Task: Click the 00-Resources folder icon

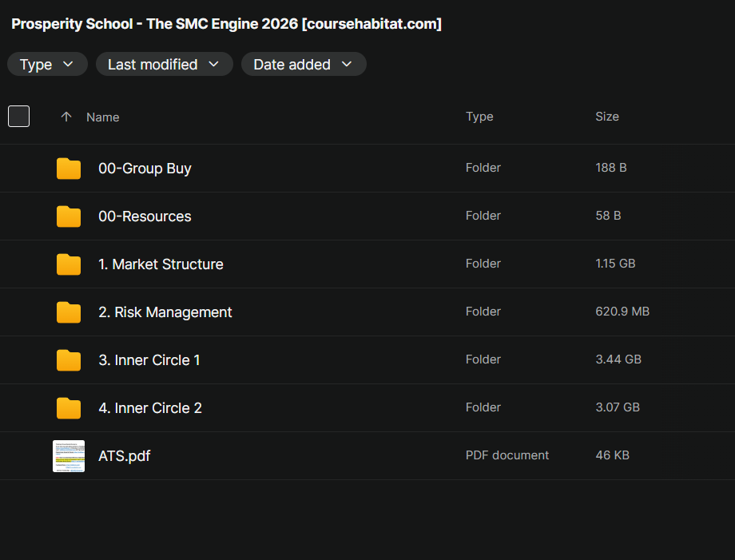Action: click(x=69, y=216)
